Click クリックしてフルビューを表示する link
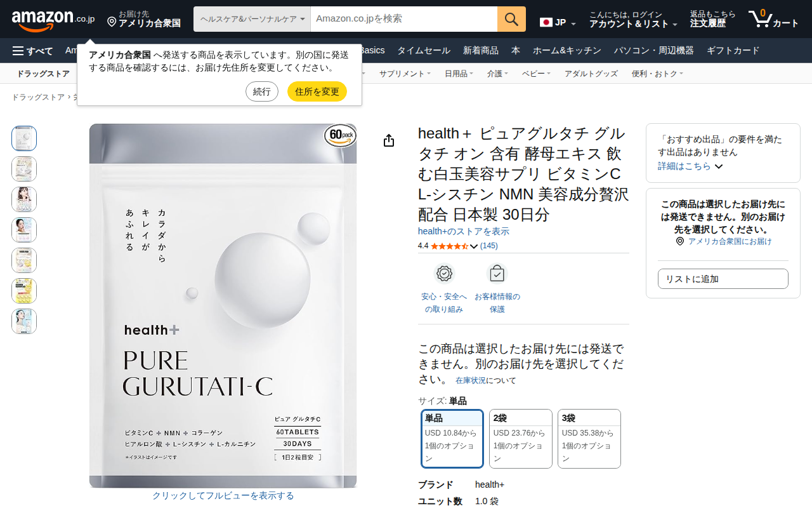Viewport: 812px width, 508px height. (223, 496)
